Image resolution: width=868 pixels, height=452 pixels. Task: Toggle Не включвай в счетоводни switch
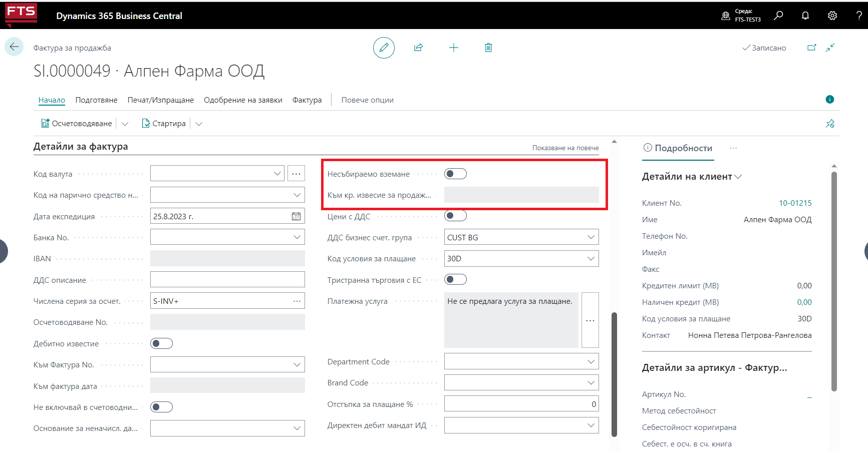tap(161, 407)
